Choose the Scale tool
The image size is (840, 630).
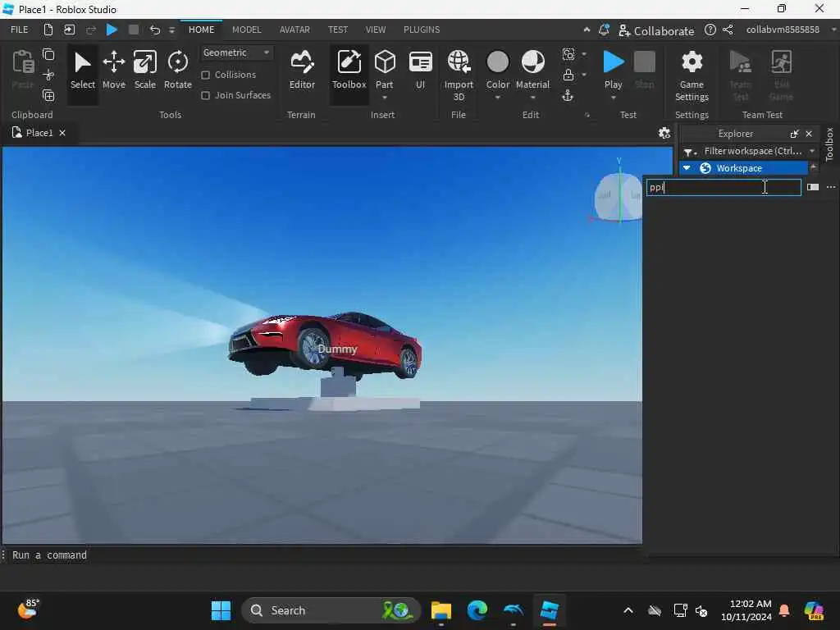point(144,71)
